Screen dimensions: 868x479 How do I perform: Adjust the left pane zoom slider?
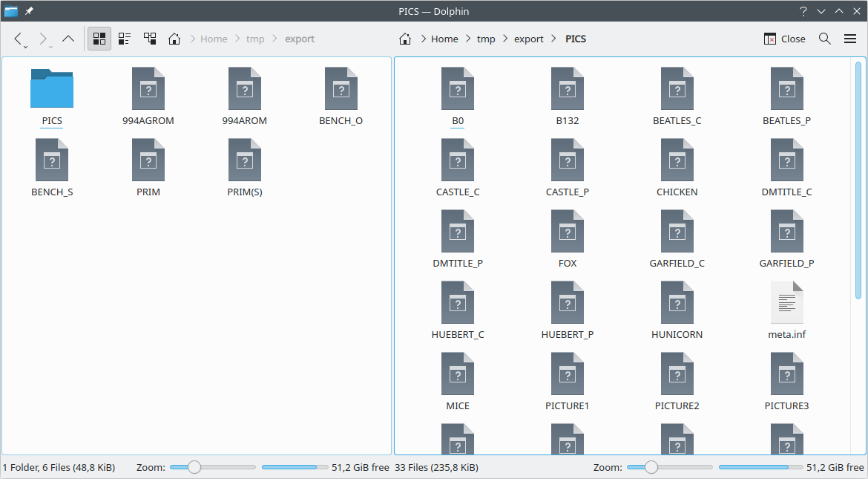(194, 467)
